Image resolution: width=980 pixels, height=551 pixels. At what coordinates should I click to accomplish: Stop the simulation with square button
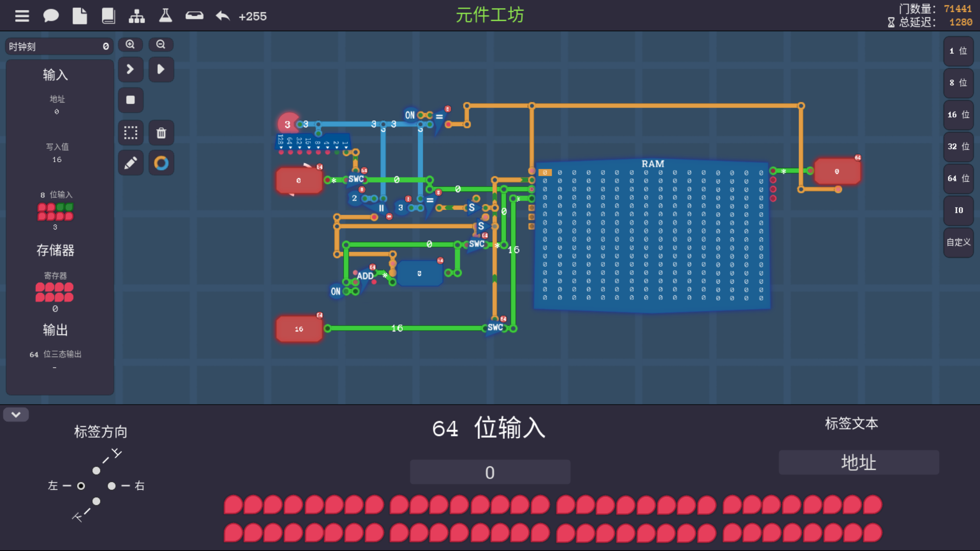pos(131,100)
